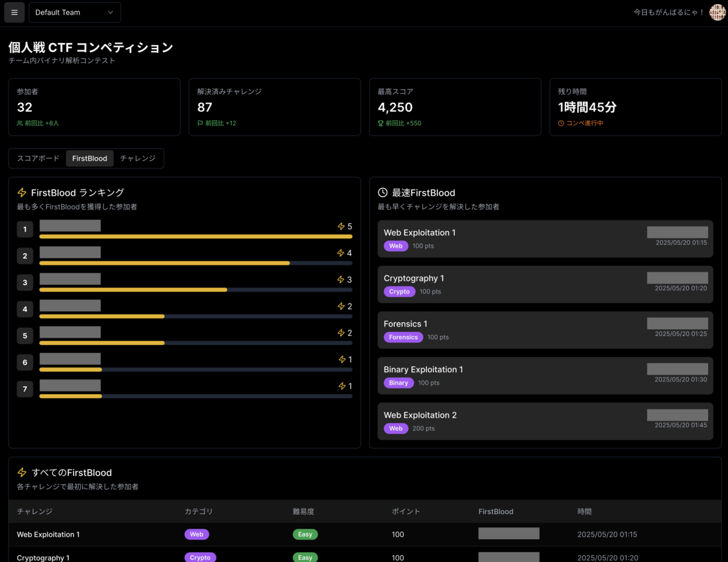Click the profile avatar icon

coord(716,12)
